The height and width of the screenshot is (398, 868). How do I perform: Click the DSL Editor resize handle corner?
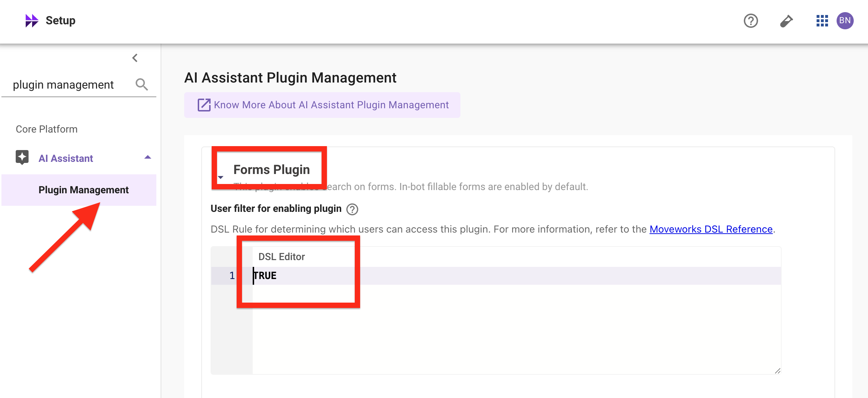(x=777, y=371)
